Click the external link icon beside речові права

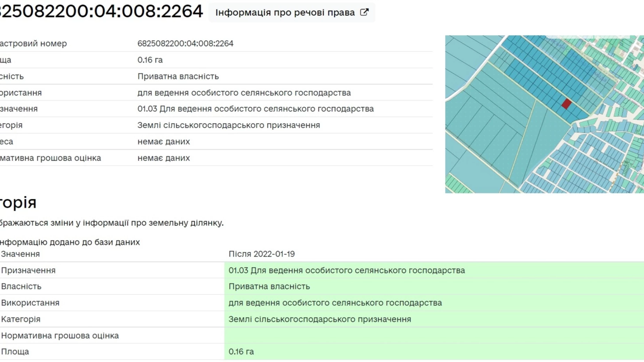tap(364, 13)
